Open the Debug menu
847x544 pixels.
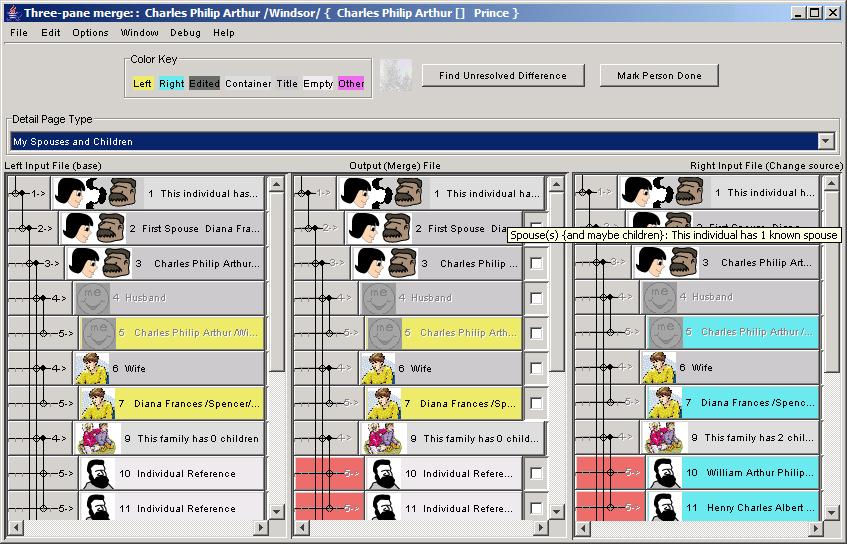point(185,33)
